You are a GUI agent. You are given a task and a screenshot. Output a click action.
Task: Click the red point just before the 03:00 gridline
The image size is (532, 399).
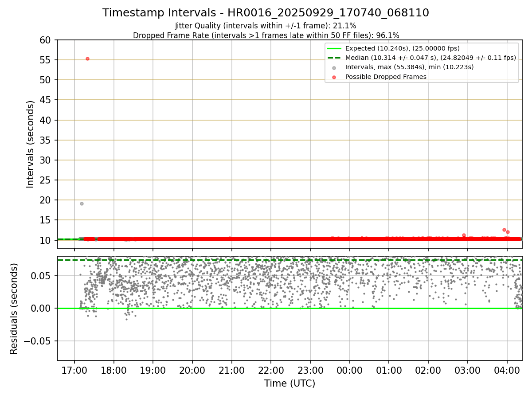pos(464,235)
